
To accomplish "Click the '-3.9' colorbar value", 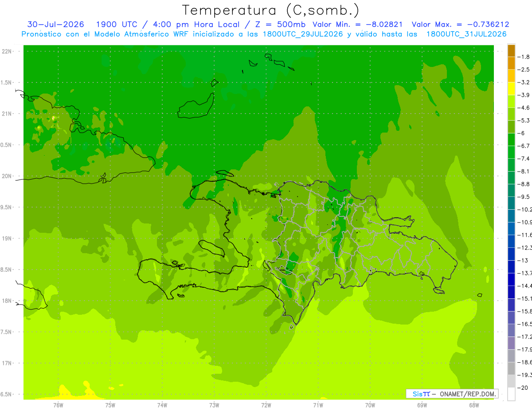I will (524, 95).
